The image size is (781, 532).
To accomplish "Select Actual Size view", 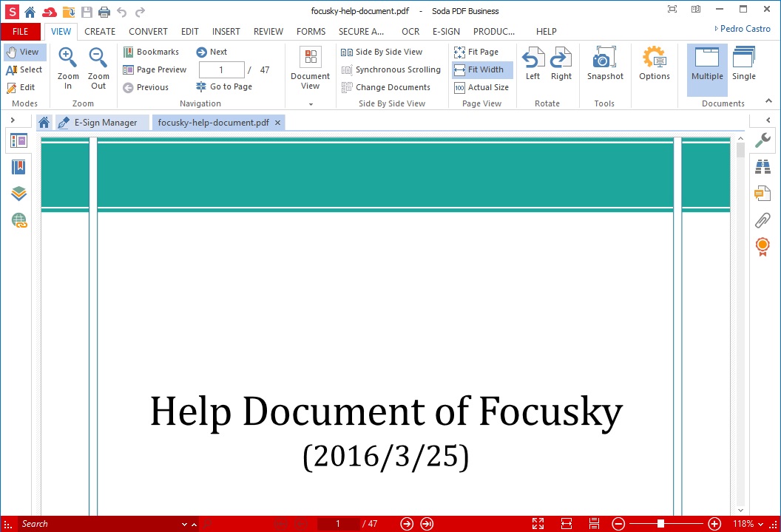I will click(x=481, y=88).
